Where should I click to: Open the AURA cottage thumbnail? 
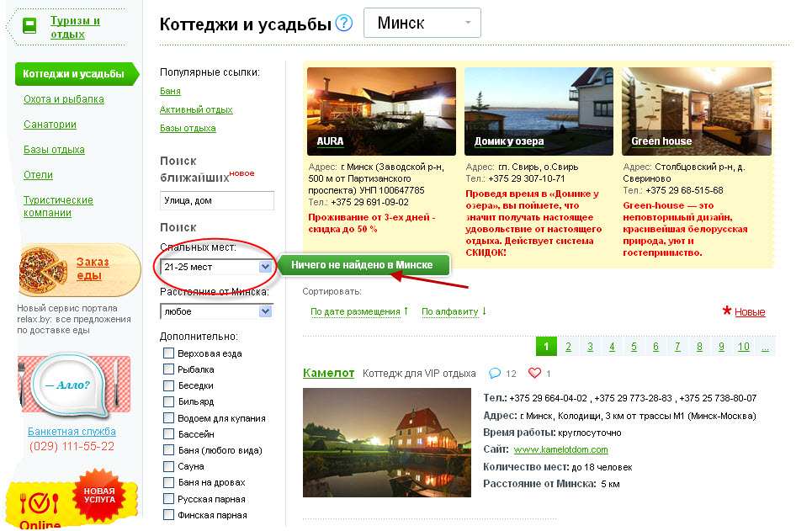[381, 111]
